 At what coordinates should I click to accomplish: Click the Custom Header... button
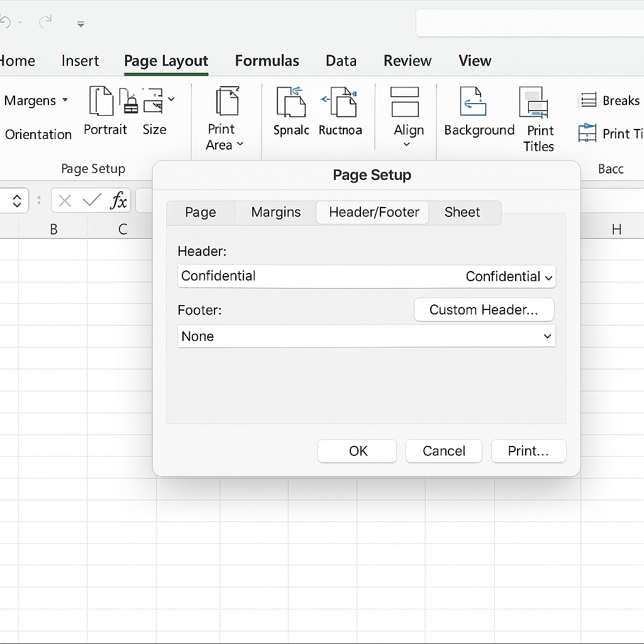pyautogui.click(x=484, y=310)
